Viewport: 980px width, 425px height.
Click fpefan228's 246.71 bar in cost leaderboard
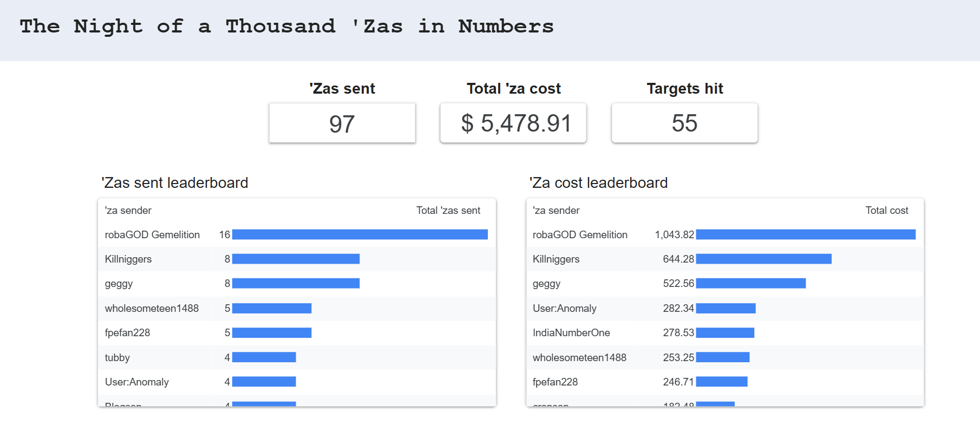(721, 382)
